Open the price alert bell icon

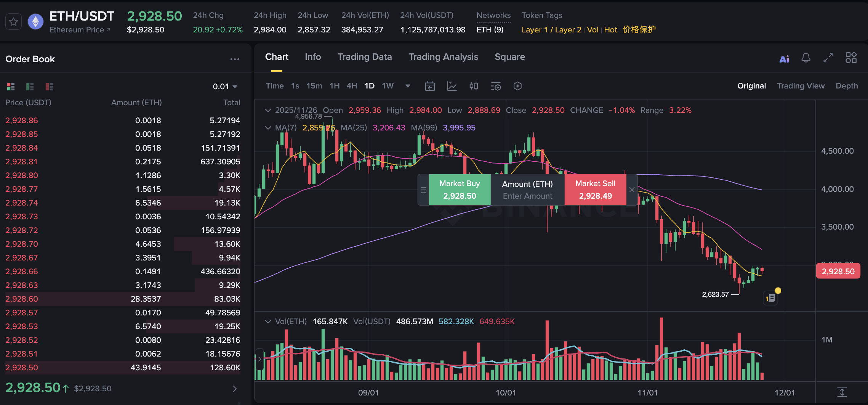[x=806, y=58]
